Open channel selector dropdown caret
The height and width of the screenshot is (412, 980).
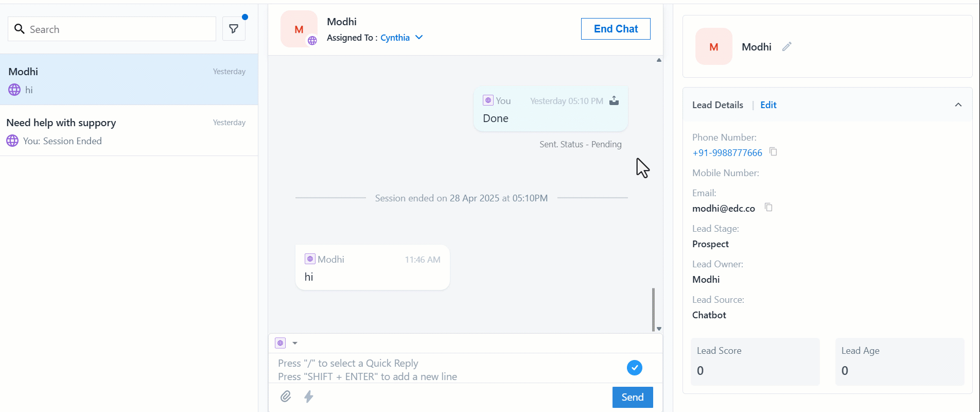(295, 343)
